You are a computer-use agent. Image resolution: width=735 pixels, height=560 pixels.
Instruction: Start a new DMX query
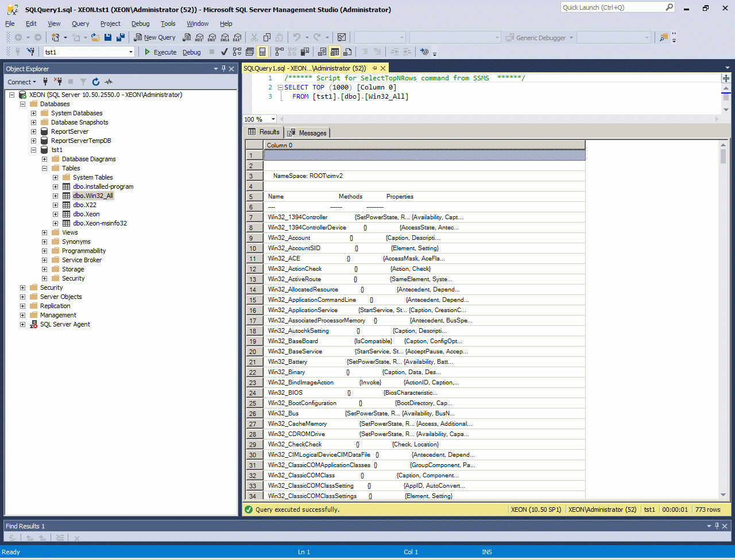click(x=212, y=37)
